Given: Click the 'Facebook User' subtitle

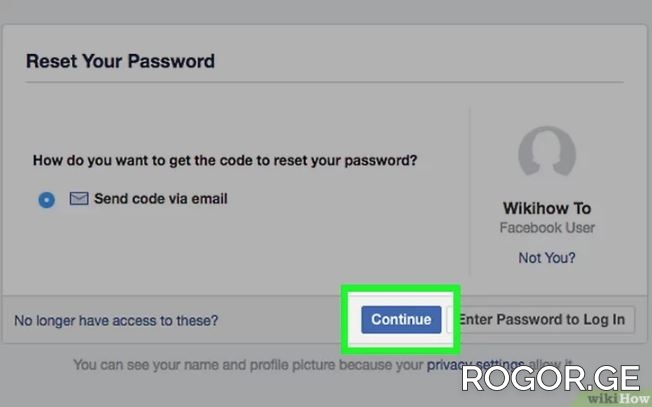Looking at the screenshot, I should click(x=547, y=228).
